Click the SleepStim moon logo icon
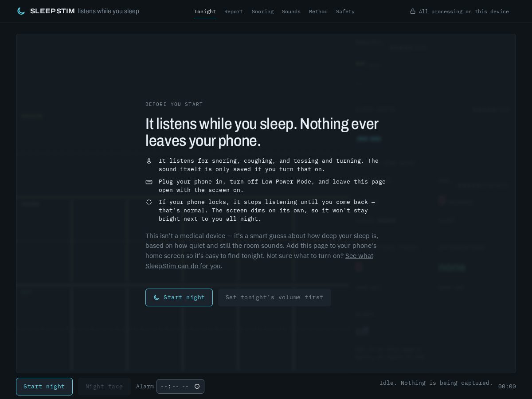 [x=21, y=11]
